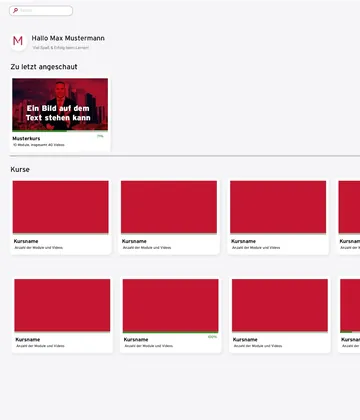Image resolution: width=360 pixels, height=420 pixels.
Task: Click the full green progress bar of completed course
Action: point(171,332)
